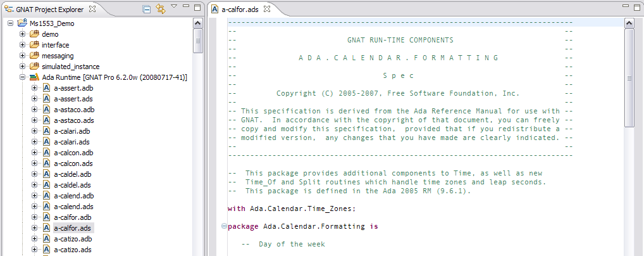Fold the package Ada.Calendar.Formatting block
This screenshot has height=256, width=644.
pyautogui.click(x=224, y=226)
